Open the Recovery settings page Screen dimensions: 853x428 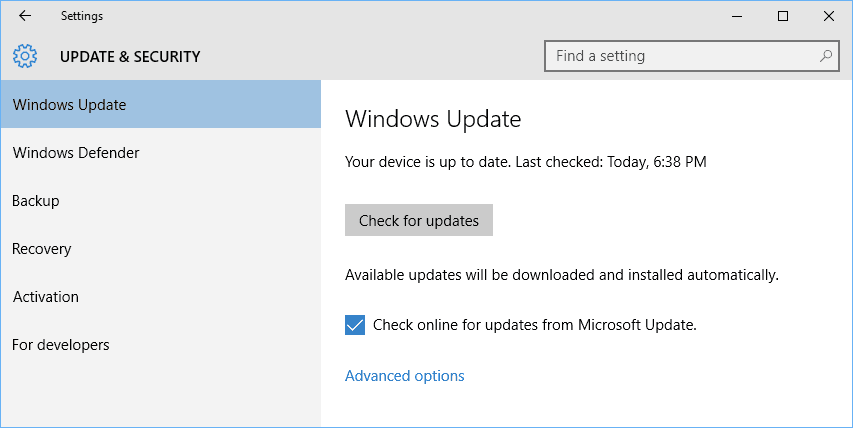tap(161, 249)
